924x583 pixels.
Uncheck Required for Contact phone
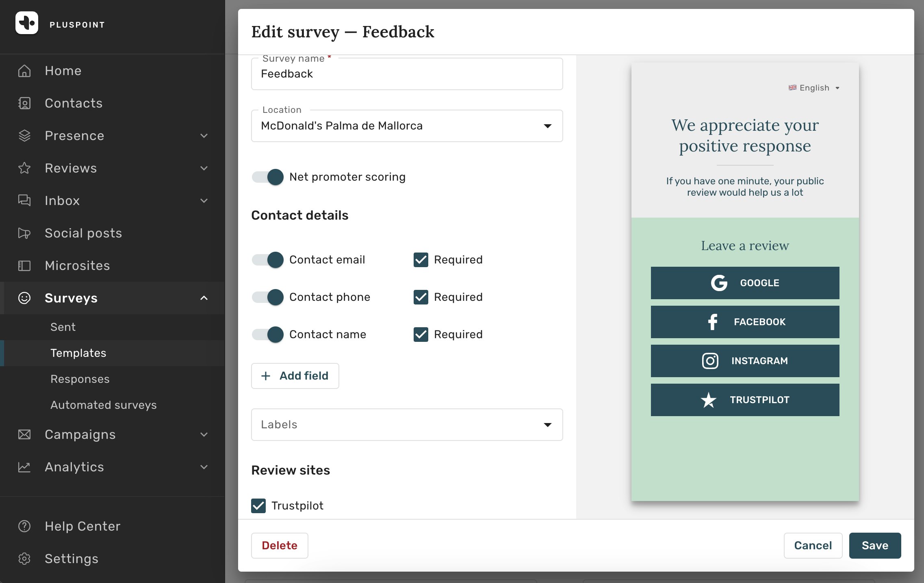coord(421,297)
